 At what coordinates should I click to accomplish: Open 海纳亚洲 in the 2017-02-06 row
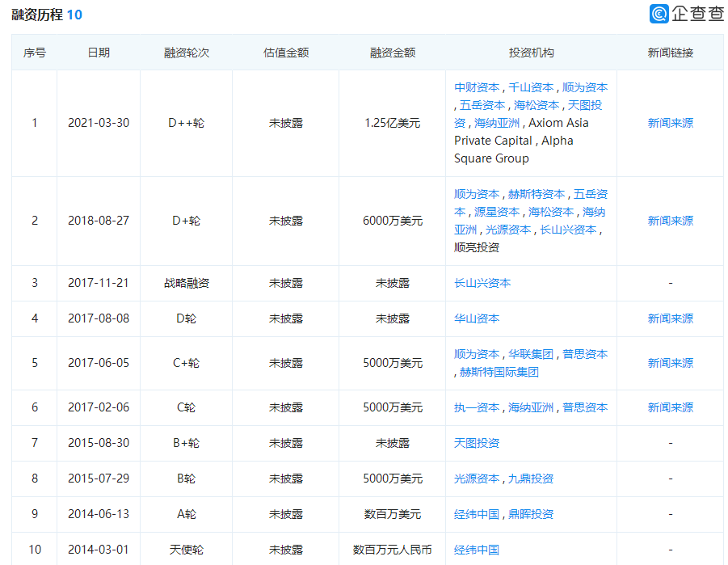pos(531,407)
